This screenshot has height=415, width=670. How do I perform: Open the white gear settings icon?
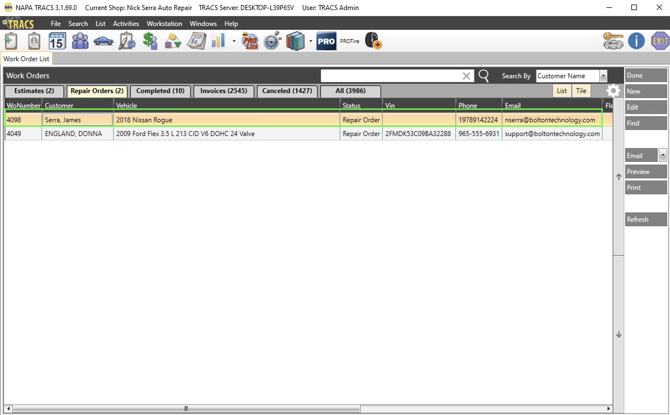[613, 91]
